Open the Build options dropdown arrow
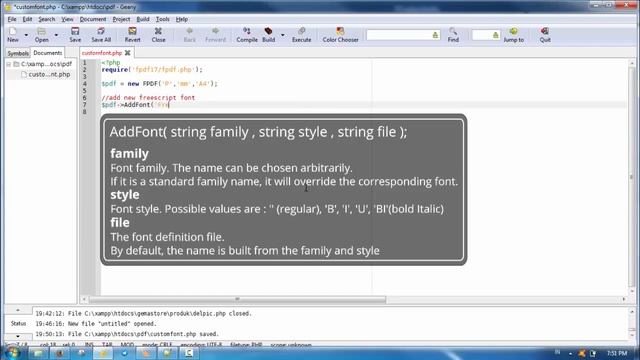 click(282, 35)
